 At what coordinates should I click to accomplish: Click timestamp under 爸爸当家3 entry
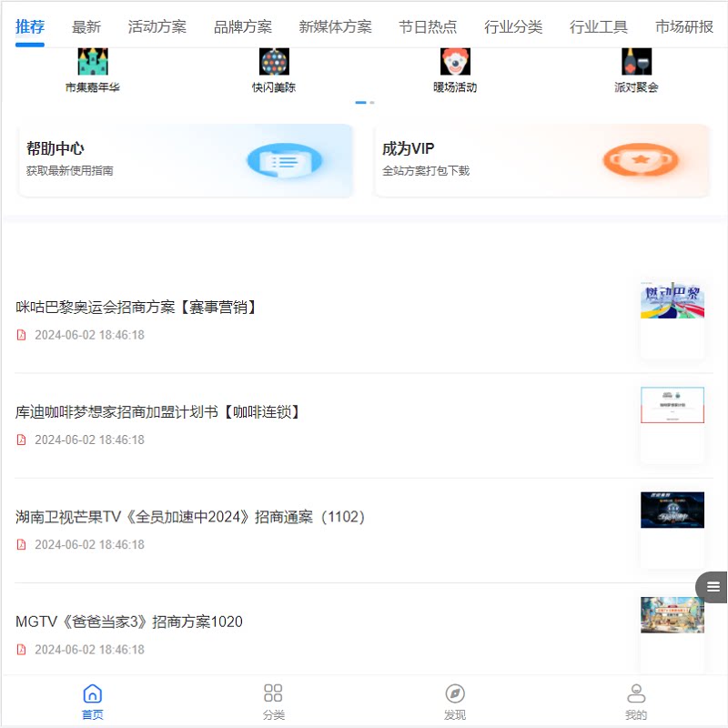pos(89,650)
